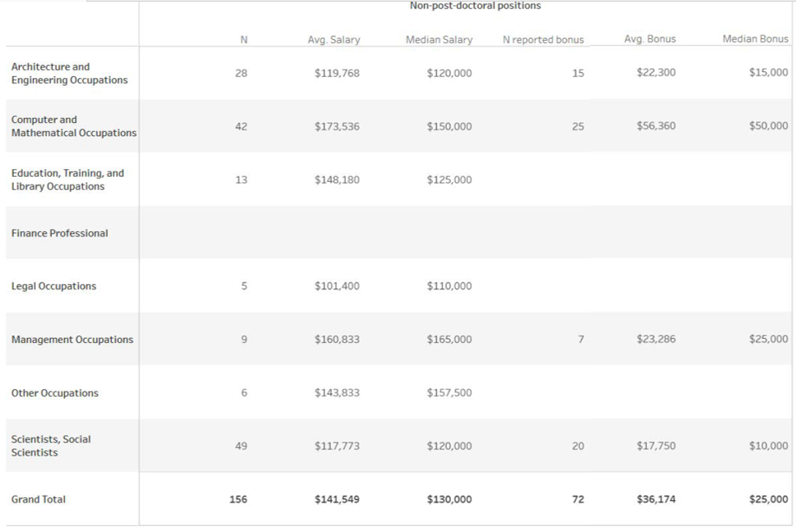Viewport: 796px width, 532px height.
Task: Select the 'N reported bonus' column header
Action: click(543, 40)
